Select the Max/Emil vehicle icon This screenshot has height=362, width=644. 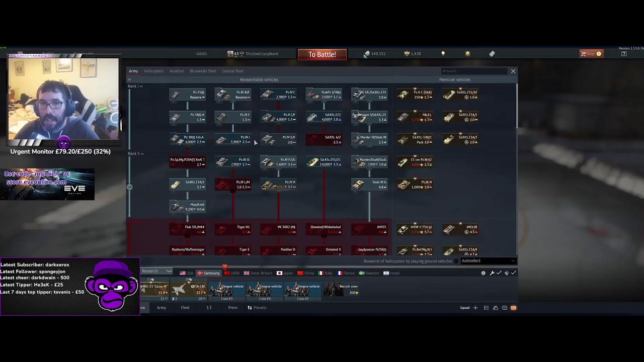187,207
